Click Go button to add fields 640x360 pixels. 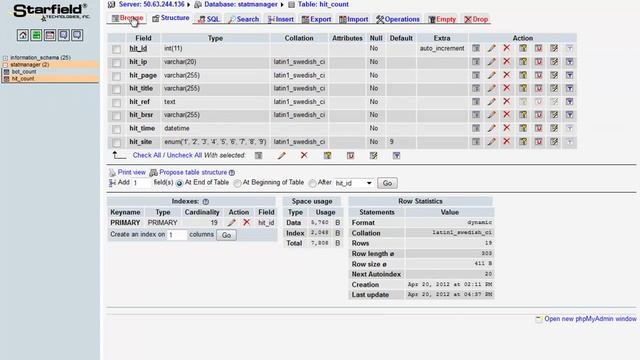click(387, 183)
